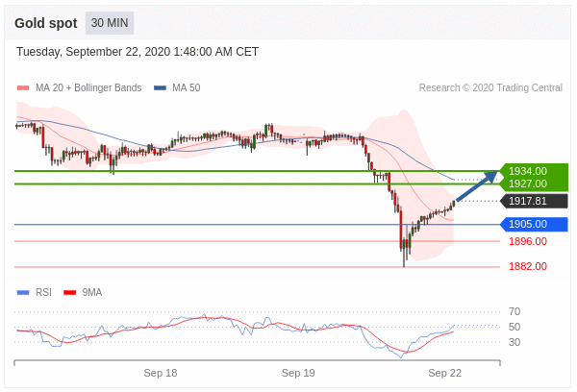Click the 1917.81 current price tag
Screen dimensions: 577x392
tap(534, 201)
